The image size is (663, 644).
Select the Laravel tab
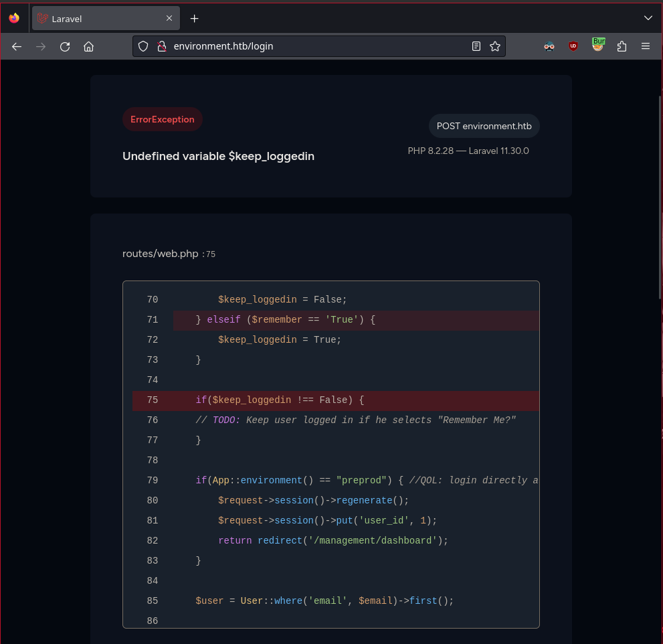(x=106, y=18)
